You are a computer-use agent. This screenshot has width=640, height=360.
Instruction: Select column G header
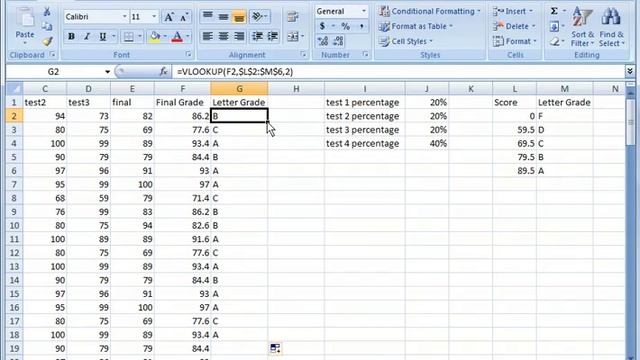tap(239, 89)
